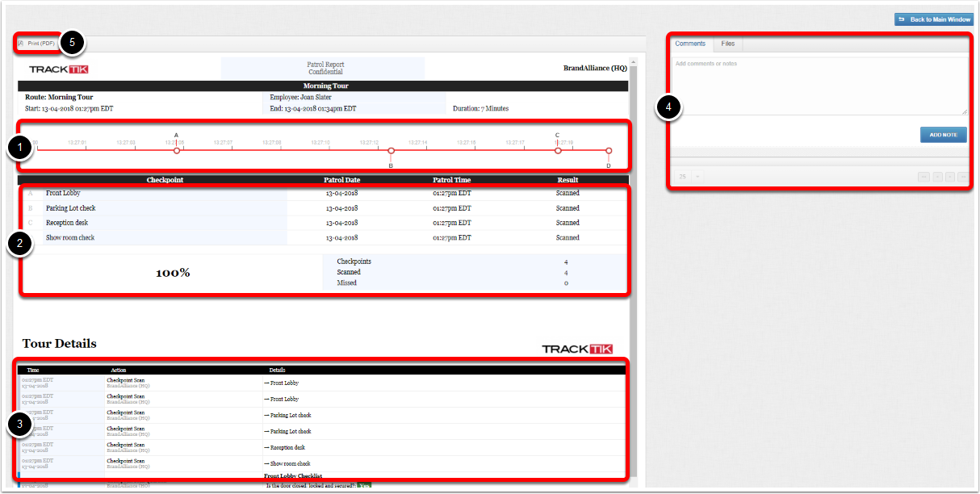
Task: Click the dropdown arrow next to 25
Action: [697, 176]
